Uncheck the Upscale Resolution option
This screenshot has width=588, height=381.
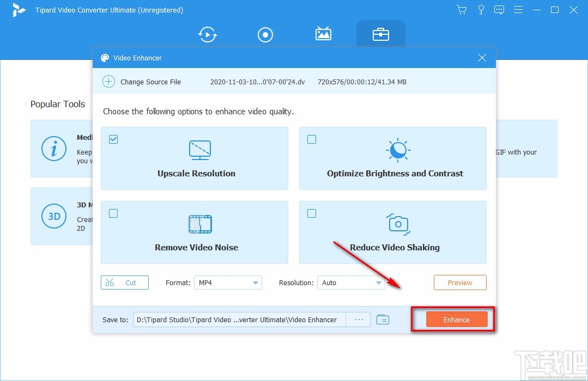[x=113, y=139]
